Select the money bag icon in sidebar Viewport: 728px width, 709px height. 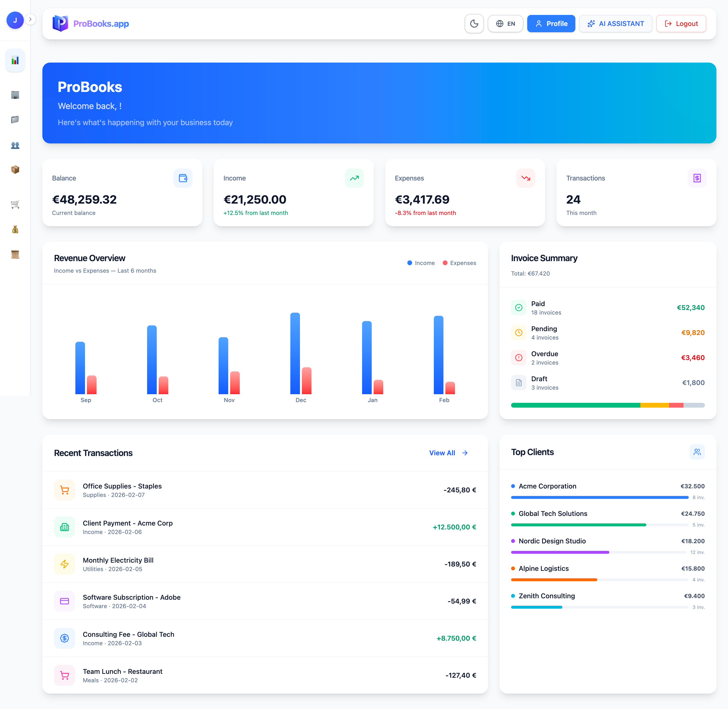click(x=15, y=229)
